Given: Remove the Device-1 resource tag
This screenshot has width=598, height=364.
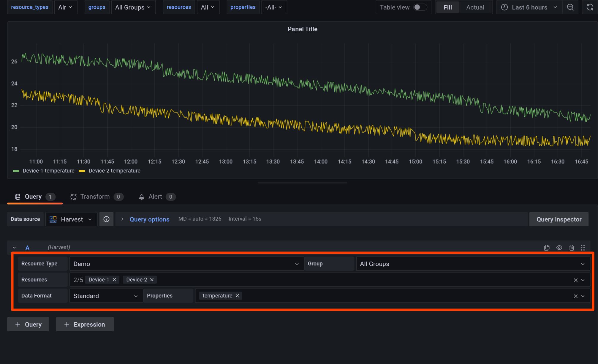Looking at the screenshot, I should tap(114, 279).
